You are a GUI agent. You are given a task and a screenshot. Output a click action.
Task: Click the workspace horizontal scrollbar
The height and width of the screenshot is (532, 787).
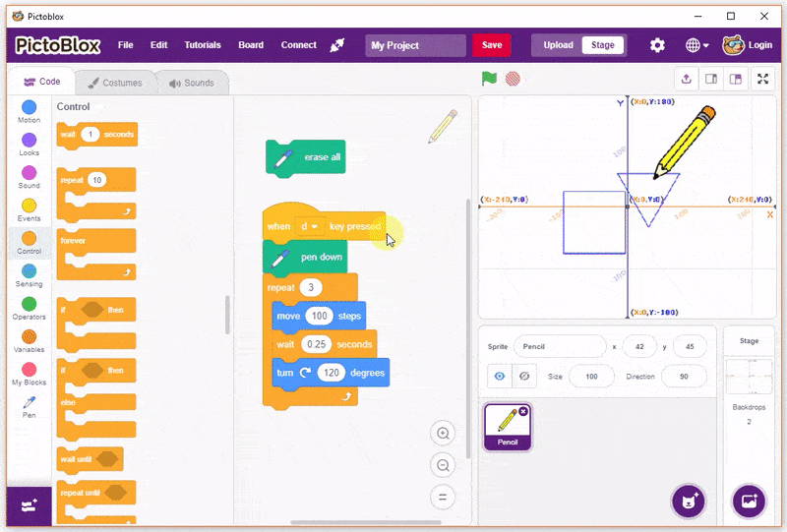(366, 522)
